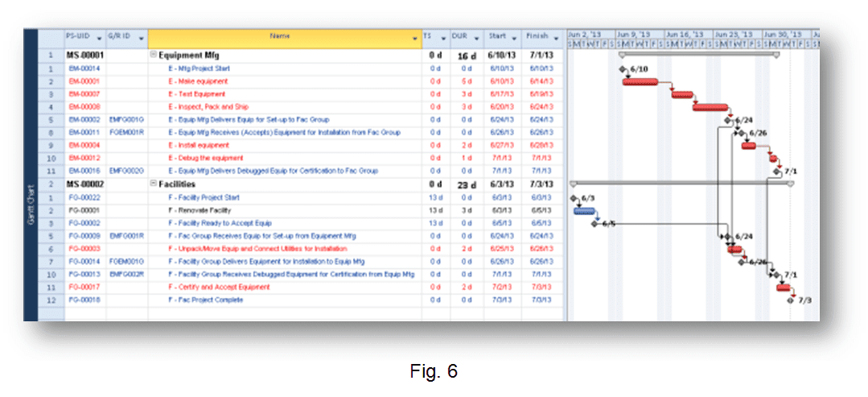Click the FG-00017 PS-UID cell
The image size is (868, 397).
84,287
